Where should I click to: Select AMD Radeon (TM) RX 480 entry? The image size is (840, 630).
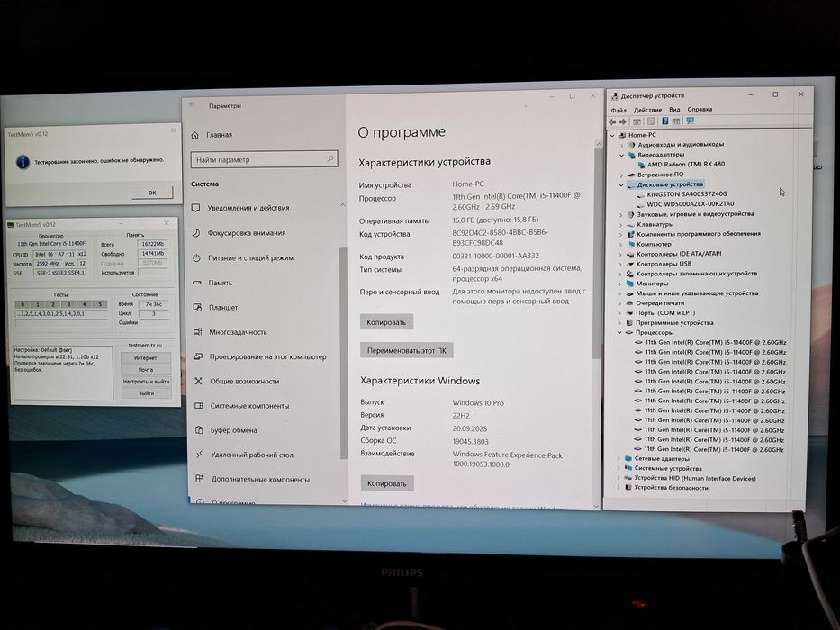click(x=686, y=165)
